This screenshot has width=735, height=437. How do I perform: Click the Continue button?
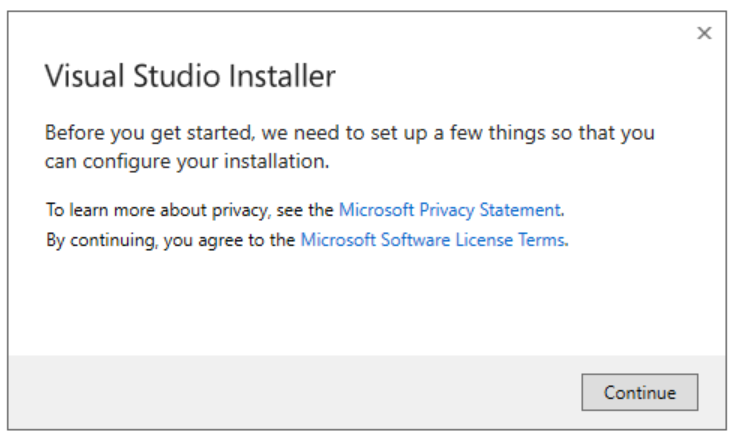pyautogui.click(x=639, y=392)
